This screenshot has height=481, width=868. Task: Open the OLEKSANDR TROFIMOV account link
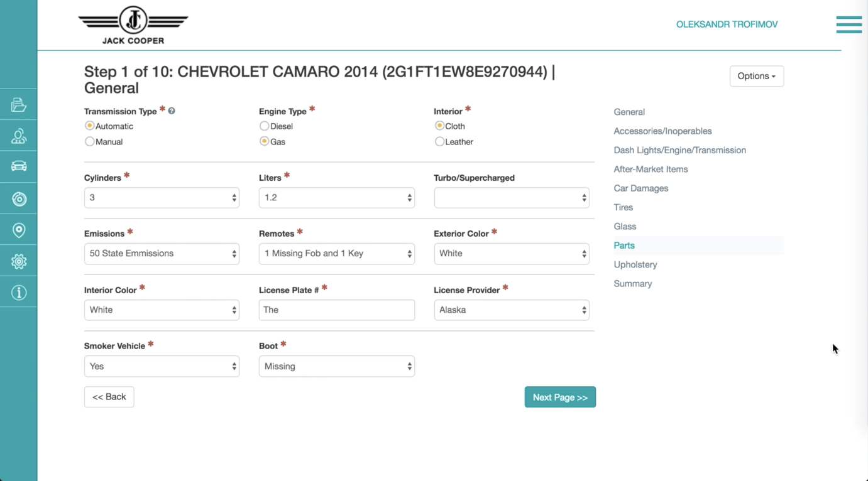[727, 24]
